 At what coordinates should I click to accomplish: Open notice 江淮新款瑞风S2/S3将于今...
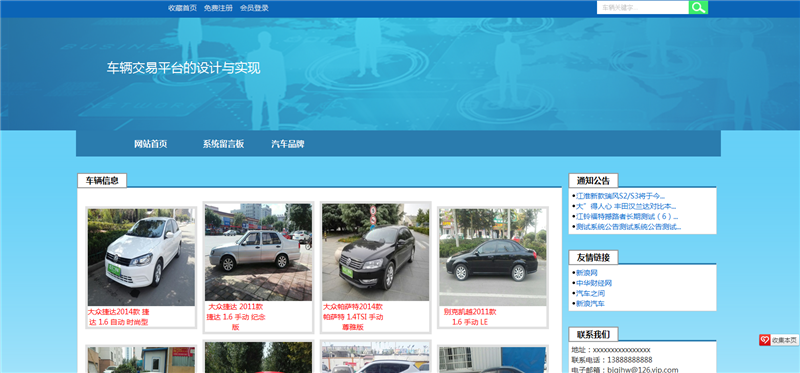620,196
